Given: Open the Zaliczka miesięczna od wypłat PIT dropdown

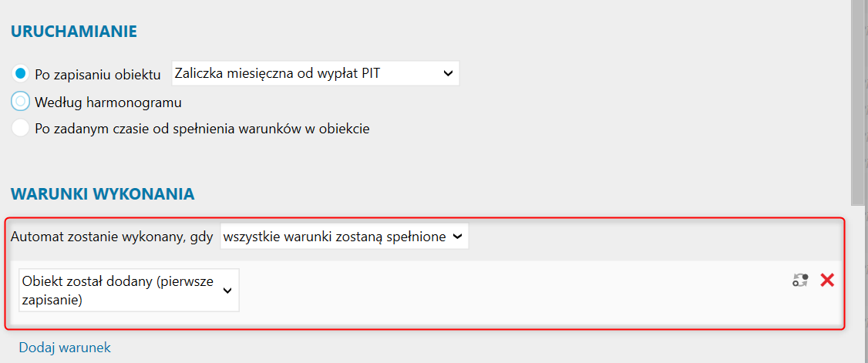Looking at the screenshot, I should pos(315,73).
